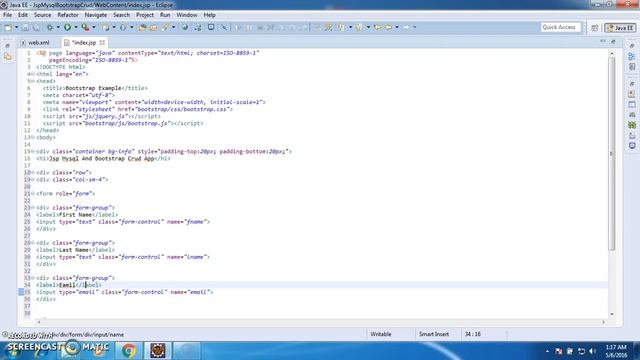
Task: Click the clock showing 1:17 AM
Action: (616, 347)
